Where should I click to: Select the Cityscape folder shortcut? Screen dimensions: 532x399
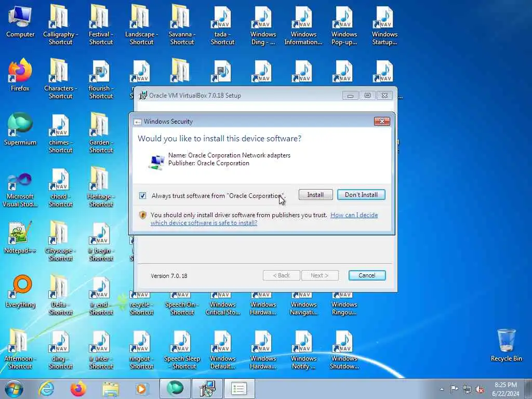60,241
